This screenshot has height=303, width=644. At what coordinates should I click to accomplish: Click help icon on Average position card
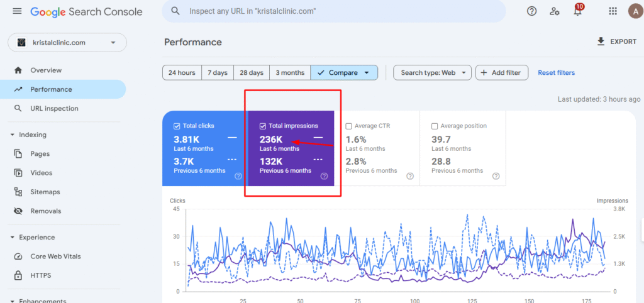coord(496,176)
